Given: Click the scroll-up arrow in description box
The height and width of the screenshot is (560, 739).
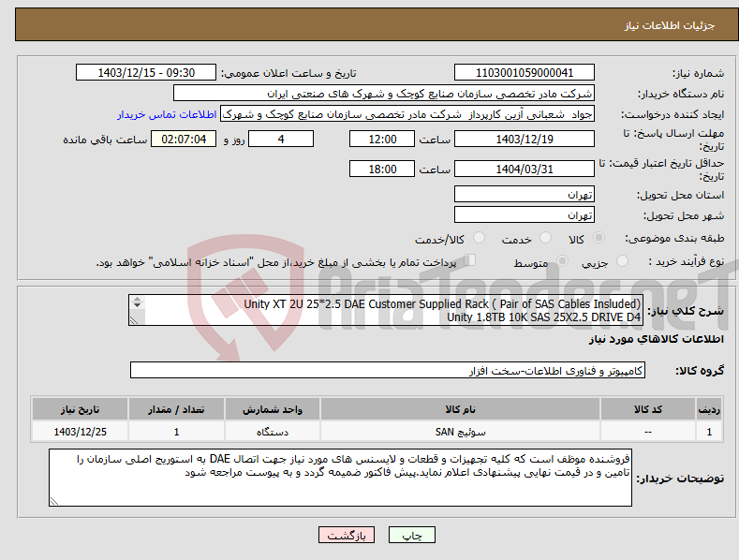Looking at the screenshot, I should click(x=137, y=300).
